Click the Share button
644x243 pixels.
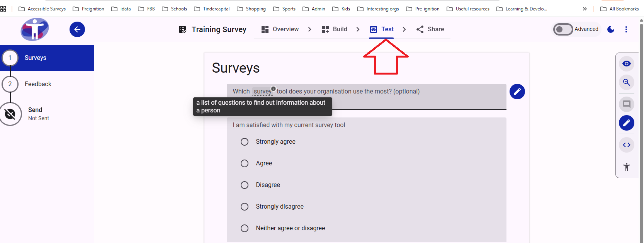[x=430, y=29]
